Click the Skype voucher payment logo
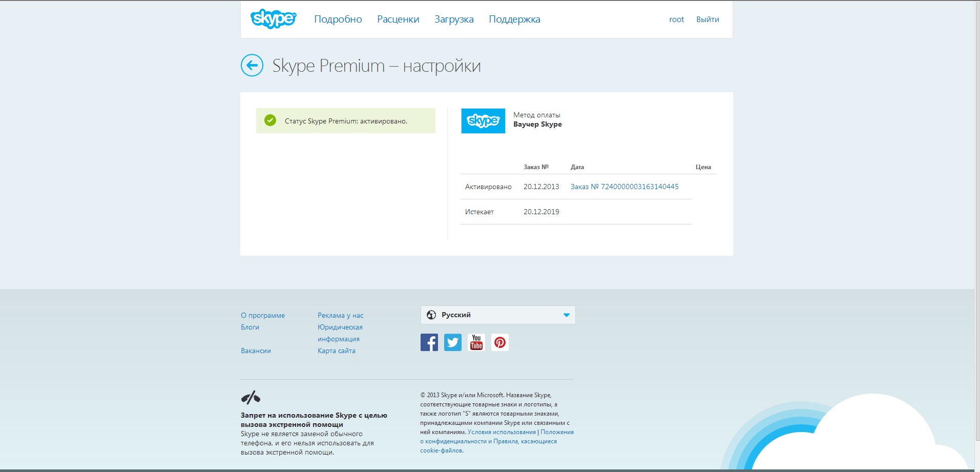The width and height of the screenshot is (980, 472). coord(483,121)
